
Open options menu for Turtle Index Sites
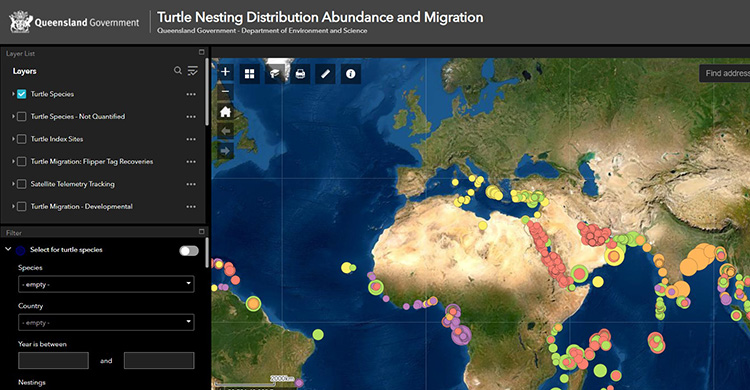click(x=191, y=139)
